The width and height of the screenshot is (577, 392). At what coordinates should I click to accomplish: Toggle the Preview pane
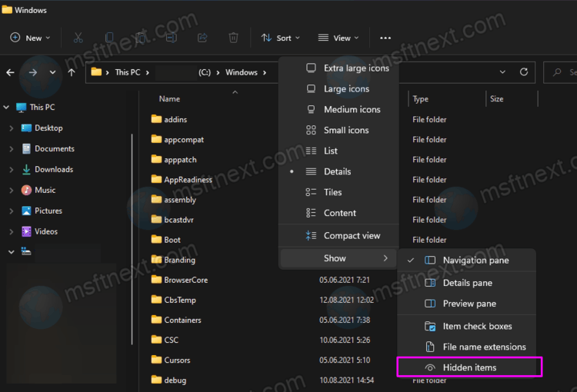pyautogui.click(x=467, y=304)
